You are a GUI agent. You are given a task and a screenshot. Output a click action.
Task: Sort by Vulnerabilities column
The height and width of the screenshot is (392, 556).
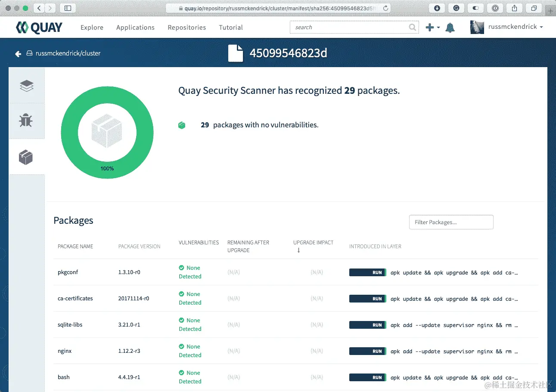[199, 243]
